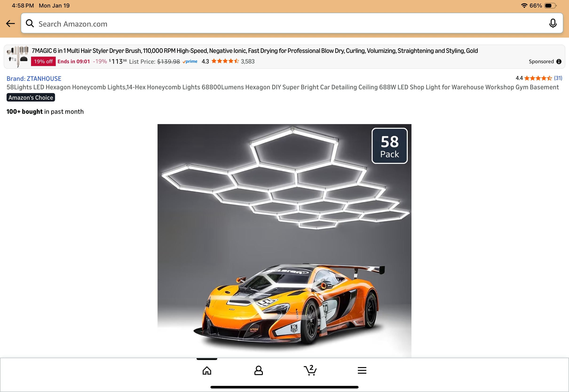569x392 pixels.
Task: Tap the product 4.4 star rating
Action: click(534, 78)
